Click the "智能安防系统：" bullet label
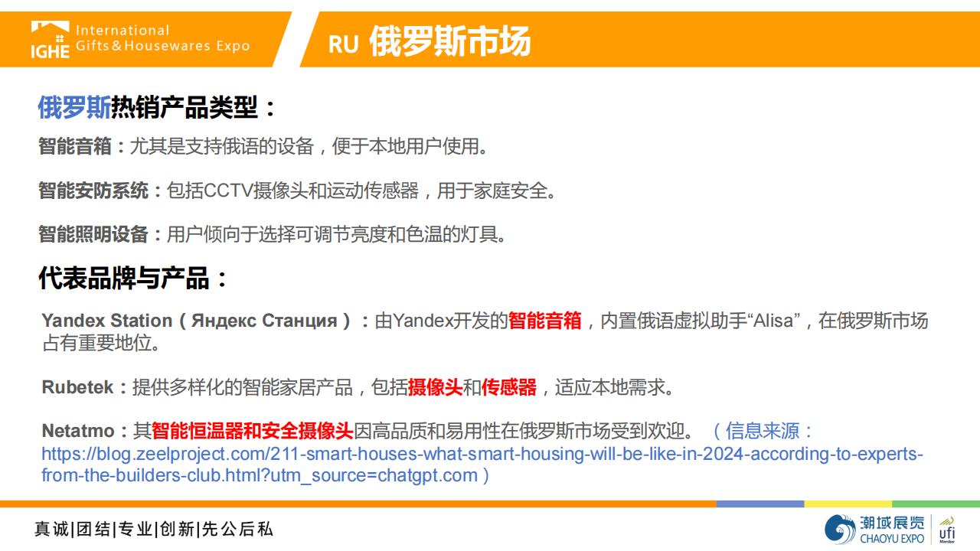 point(102,191)
